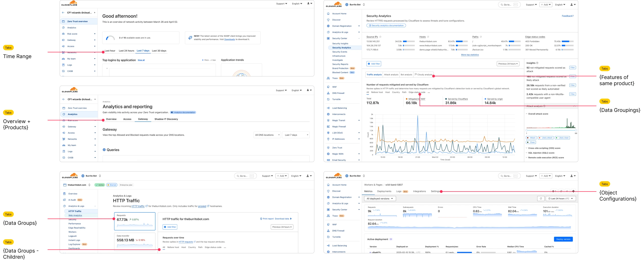Click clock icon next to Hosts heading
Viewport: 644px width, 263px height.
[x=428, y=37]
